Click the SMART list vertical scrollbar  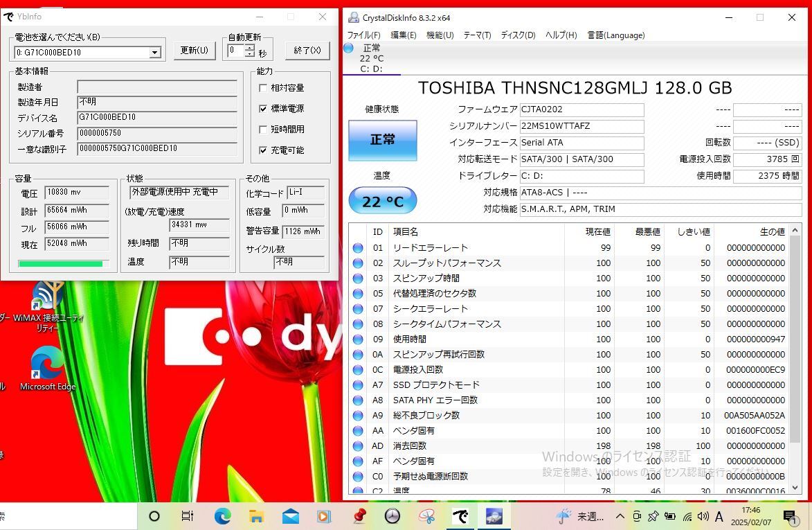[x=796, y=339]
